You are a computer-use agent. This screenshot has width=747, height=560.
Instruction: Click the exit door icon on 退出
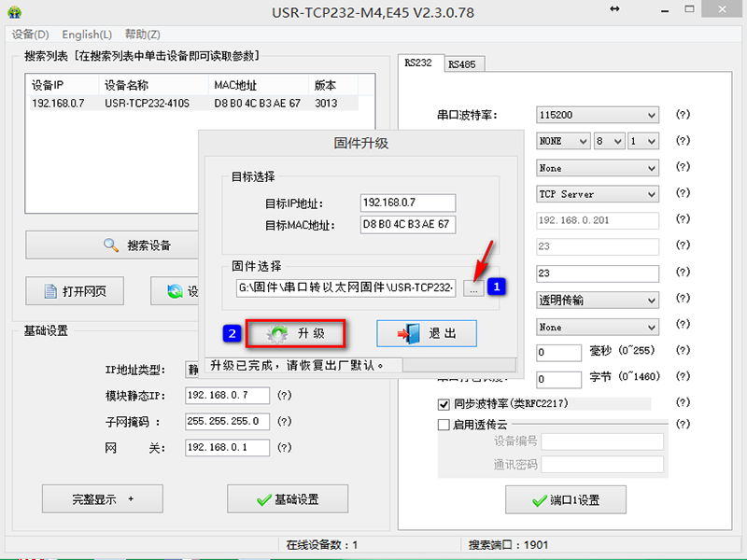410,334
